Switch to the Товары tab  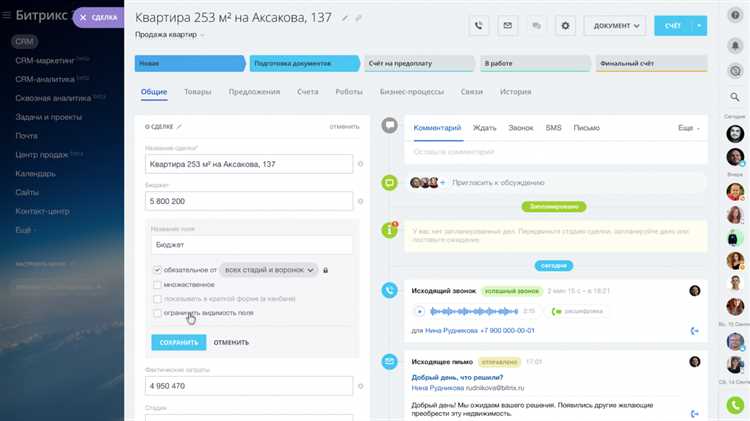pos(198,91)
